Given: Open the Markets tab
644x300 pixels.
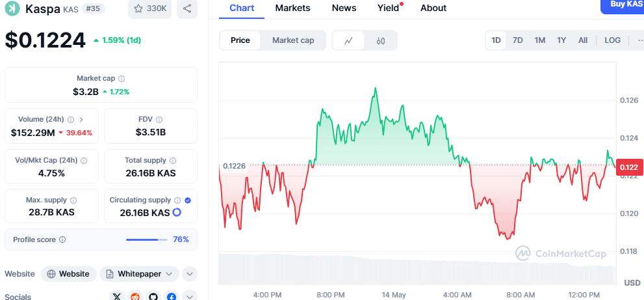Looking at the screenshot, I should click(292, 8).
